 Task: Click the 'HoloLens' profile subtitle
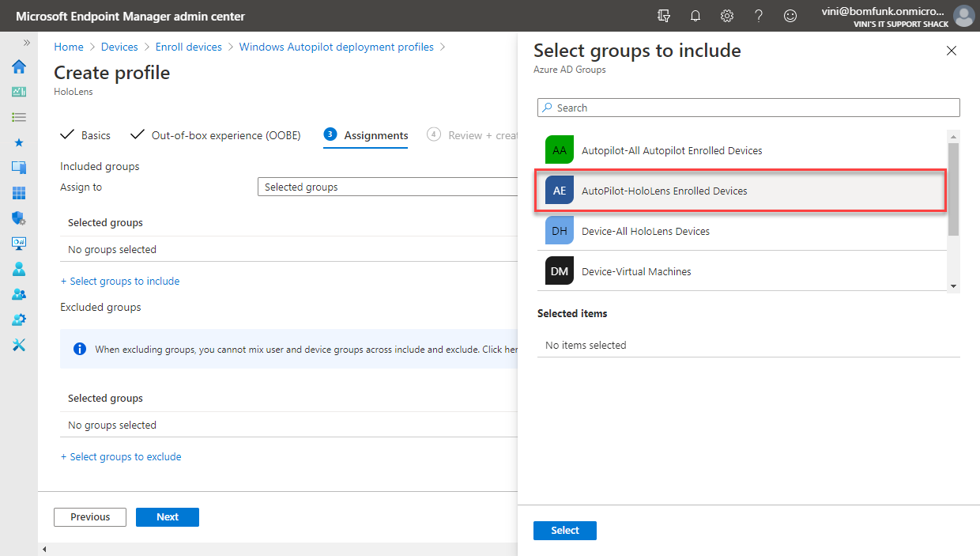click(x=73, y=92)
